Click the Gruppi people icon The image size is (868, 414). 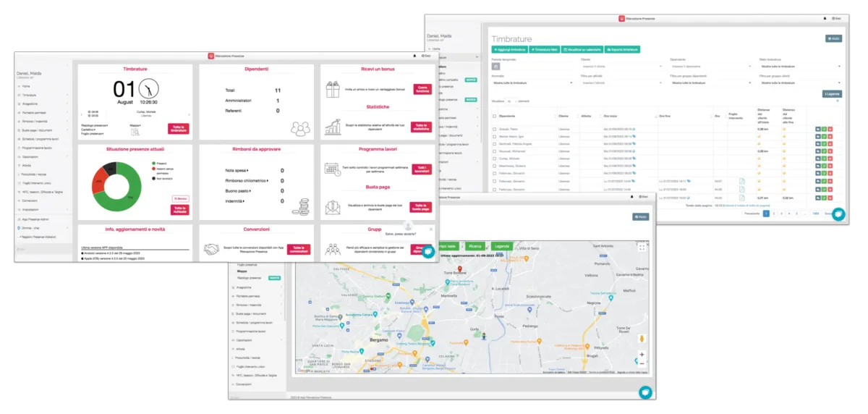[x=333, y=249]
